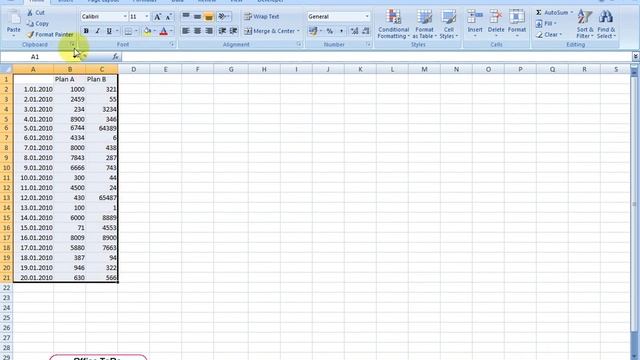The height and width of the screenshot is (360, 640).
Task: Click the Name Box showing A1
Action: tap(36, 57)
